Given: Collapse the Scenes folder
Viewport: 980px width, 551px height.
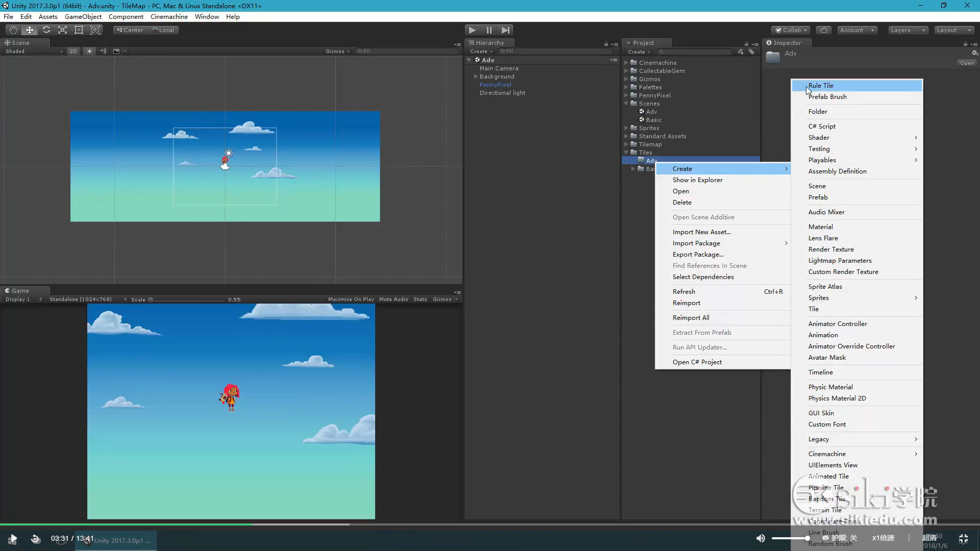Looking at the screenshot, I should coord(626,104).
